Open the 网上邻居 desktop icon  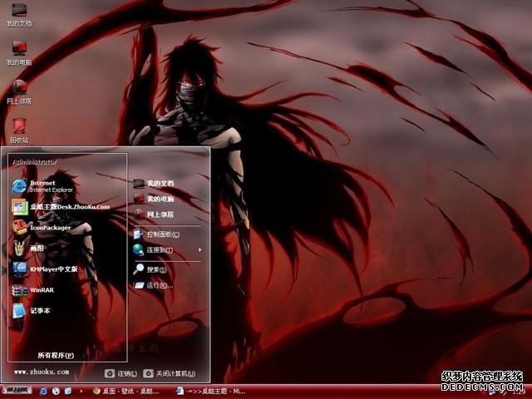coord(19,92)
